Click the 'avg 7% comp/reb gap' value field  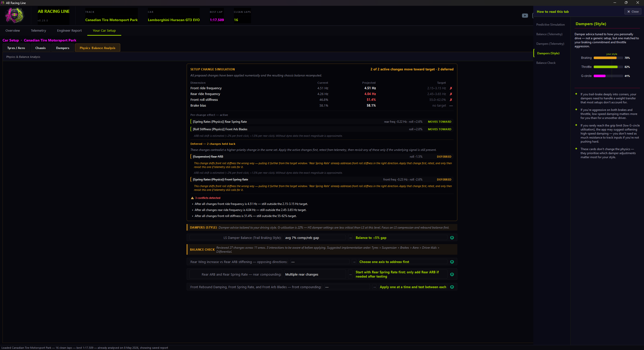(x=315, y=238)
